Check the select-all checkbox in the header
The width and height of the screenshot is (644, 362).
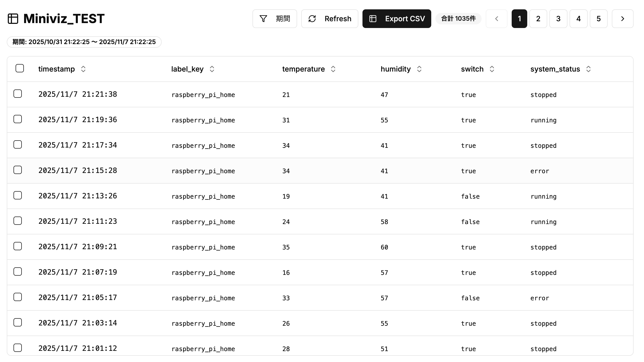(x=20, y=68)
